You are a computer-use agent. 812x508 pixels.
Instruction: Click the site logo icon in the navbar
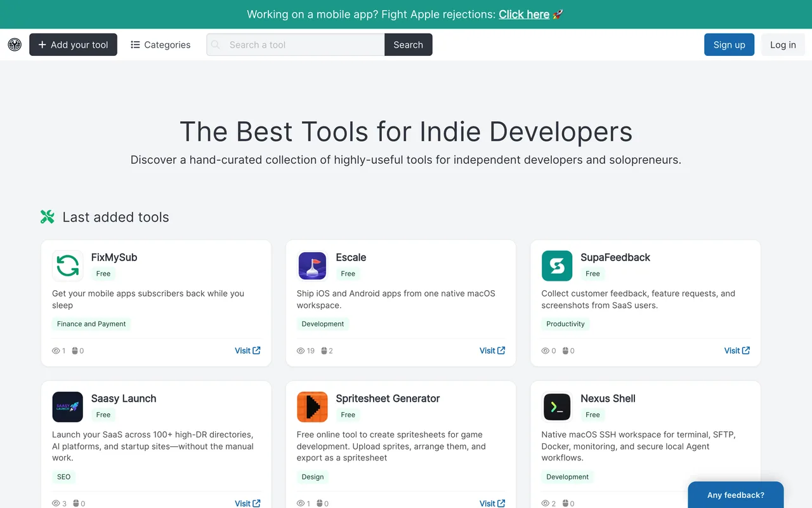[x=15, y=44]
